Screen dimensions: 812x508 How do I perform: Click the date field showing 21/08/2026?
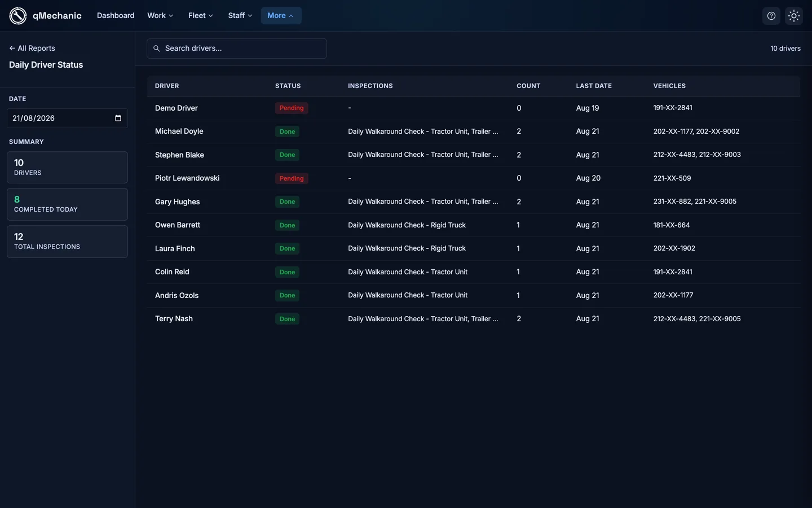67,118
